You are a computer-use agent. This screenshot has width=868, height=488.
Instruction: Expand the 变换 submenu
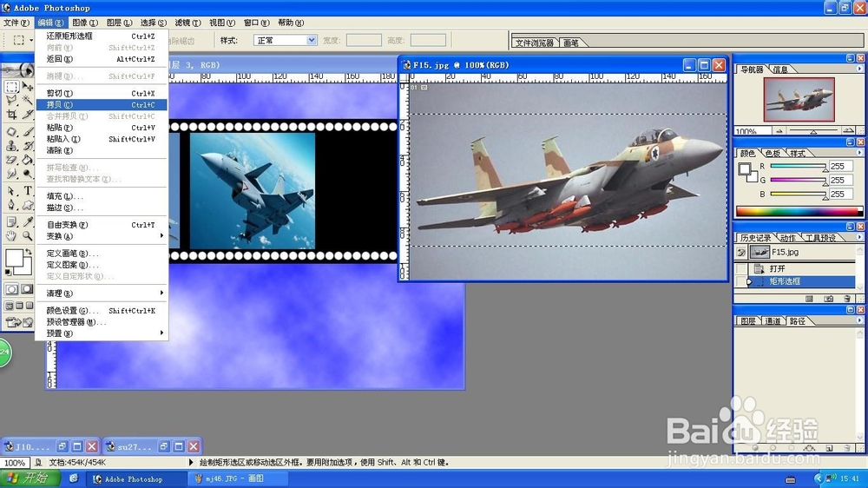pyautogui.click(x=102, y=236)
